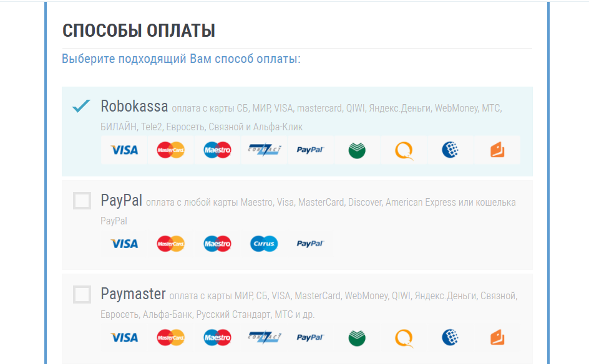Screen dimensions: 589x364
Task: Click the Contact logo in Robokassa row
Action: tap(264, 150)
